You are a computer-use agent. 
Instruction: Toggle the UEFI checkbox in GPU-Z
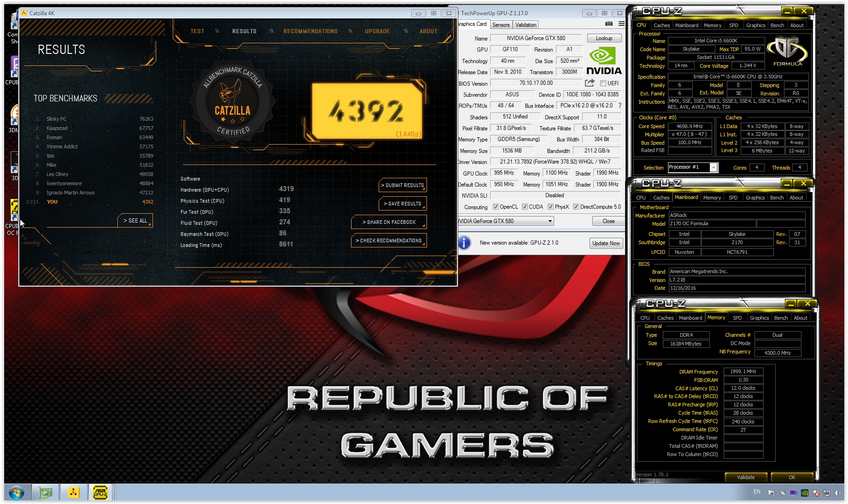pyautogui.click(x=603, y=83)
